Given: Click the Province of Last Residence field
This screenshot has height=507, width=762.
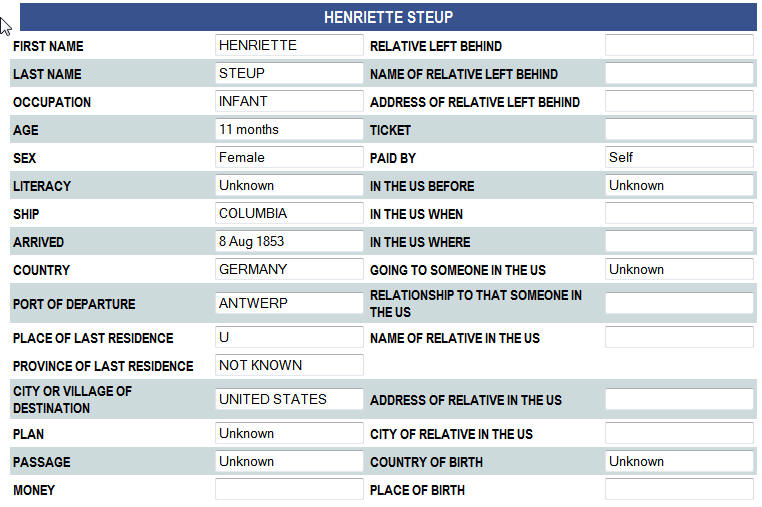Looking at the screenshot, I should 289,366.
